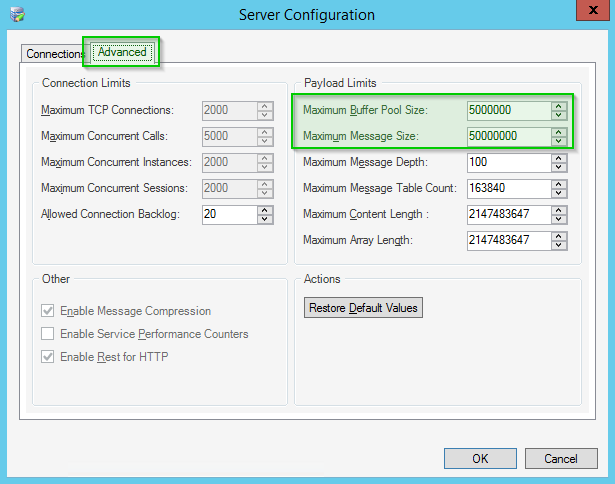This screenshot has height=484, width=615.
Task: Decrease Maximum Message Size with down arrow
Action: tap(558, 141)
